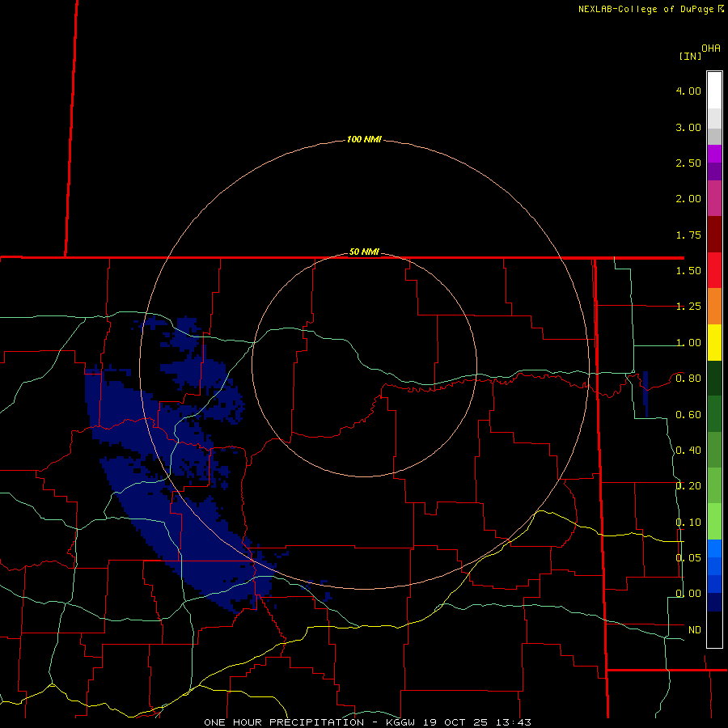Viewport: 728px width, 728px height.
Task: Click the 50 NMI range ring label
Action: (x=364, y=252)
